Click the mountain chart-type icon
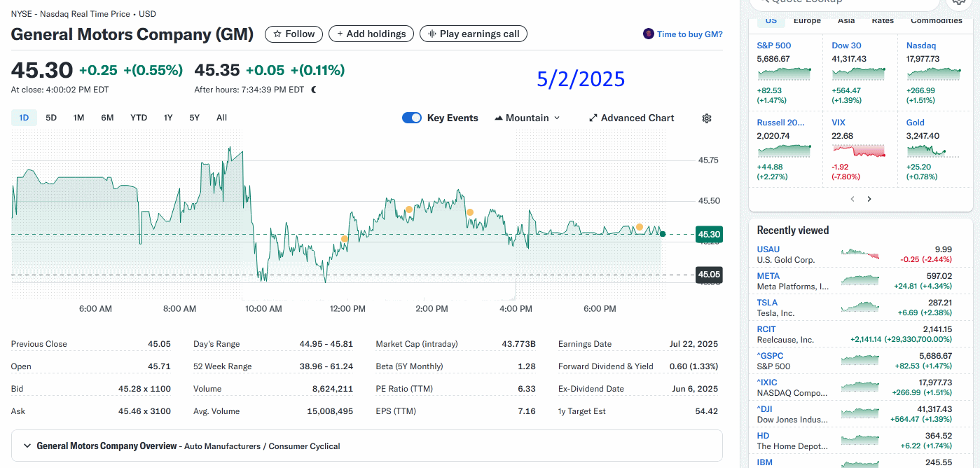The width and height of the screenshot is (980, 468). point(499,118)
